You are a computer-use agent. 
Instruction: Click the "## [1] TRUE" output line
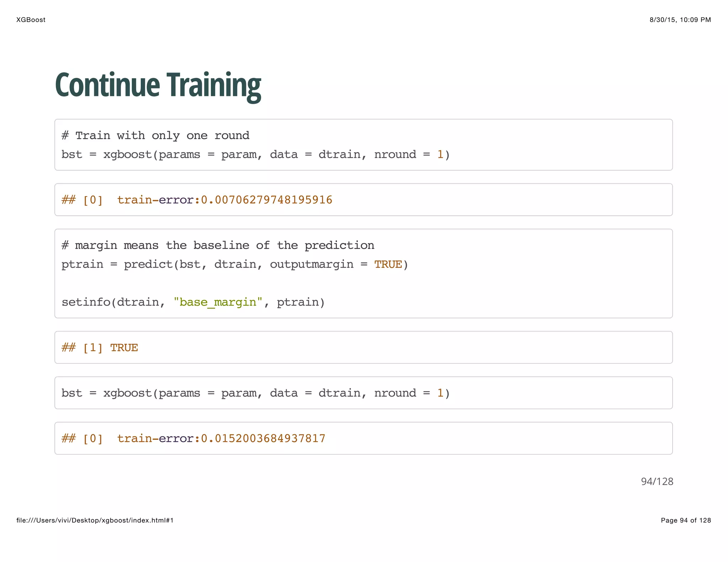click(100, 347)
